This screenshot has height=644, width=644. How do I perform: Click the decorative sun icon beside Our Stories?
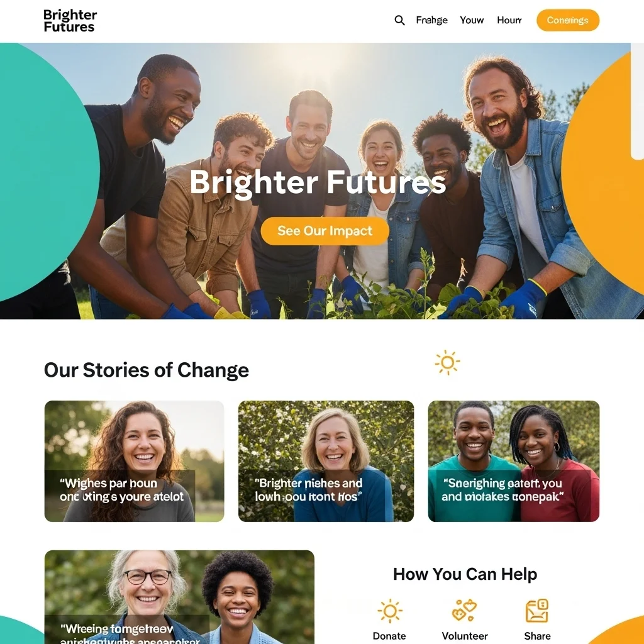point(447,363)
